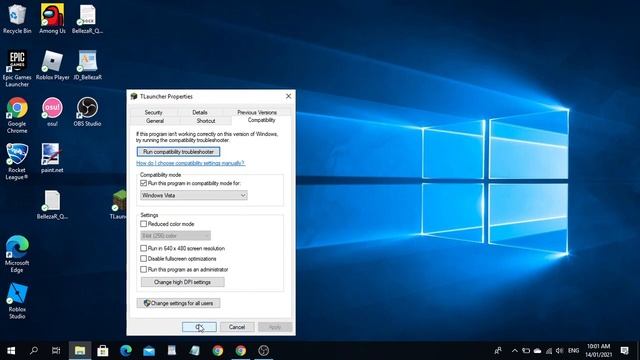640x360 pixels.
Task: Enable Reduced color mode checkbox
Action: (143, 224)
